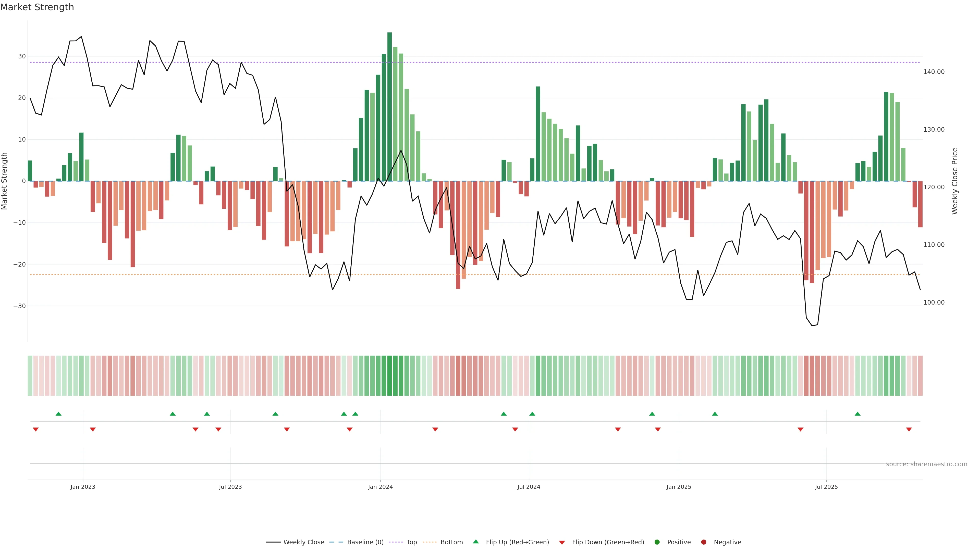Click the Jan 2024 x-axis label
Screen dimensions: 980x551
381,487
